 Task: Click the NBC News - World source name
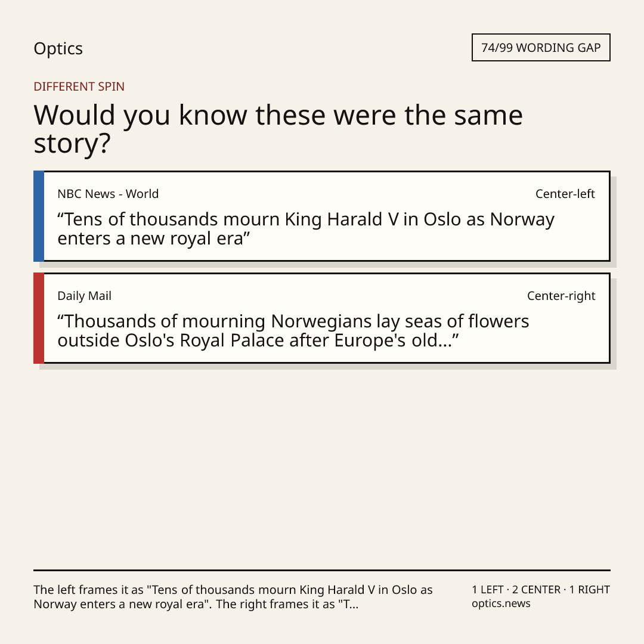coord(108,194)
